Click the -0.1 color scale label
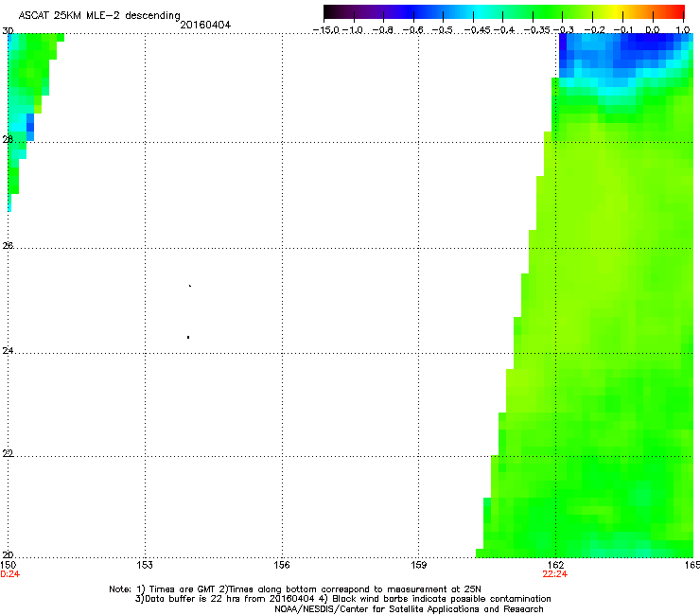Image resolution: width=700 pixels, height=615 pixels. pyautogui.click(x=623, y=30)
